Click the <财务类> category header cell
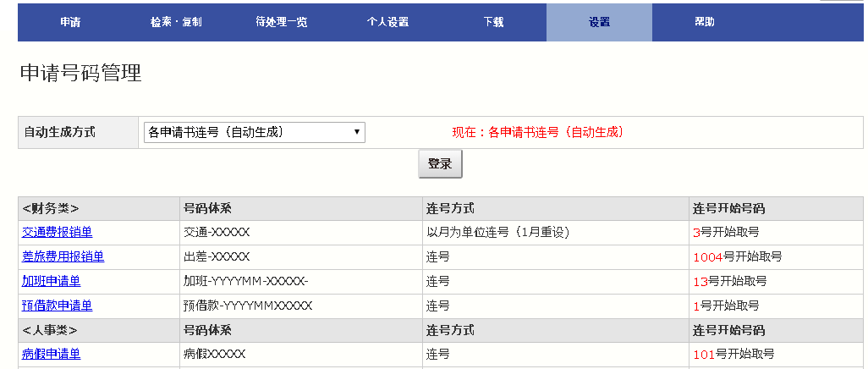868x369 pixels. coord(51,208)
